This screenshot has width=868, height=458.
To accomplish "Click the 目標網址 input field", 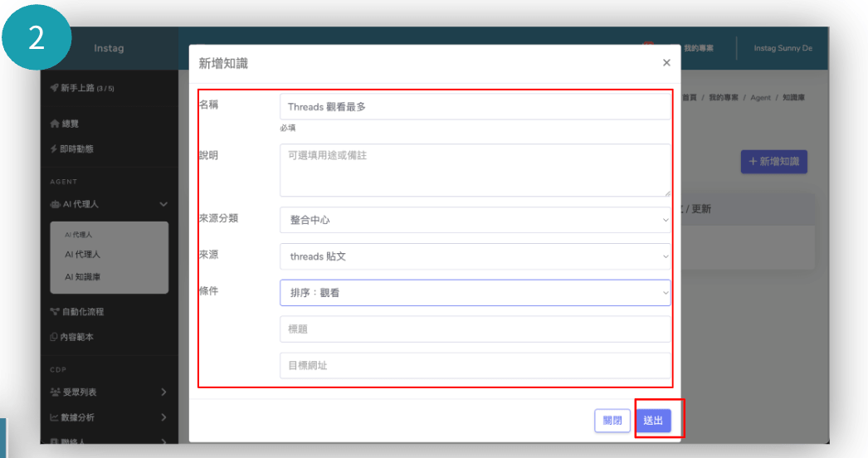I will [x=475, y=365].
